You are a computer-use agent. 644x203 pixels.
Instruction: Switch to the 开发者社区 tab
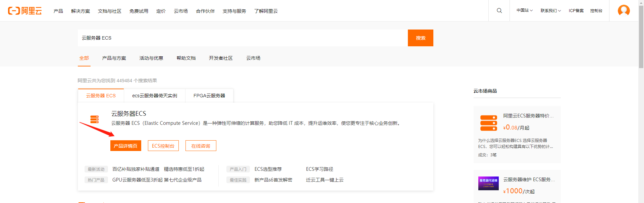pos(221,58)
